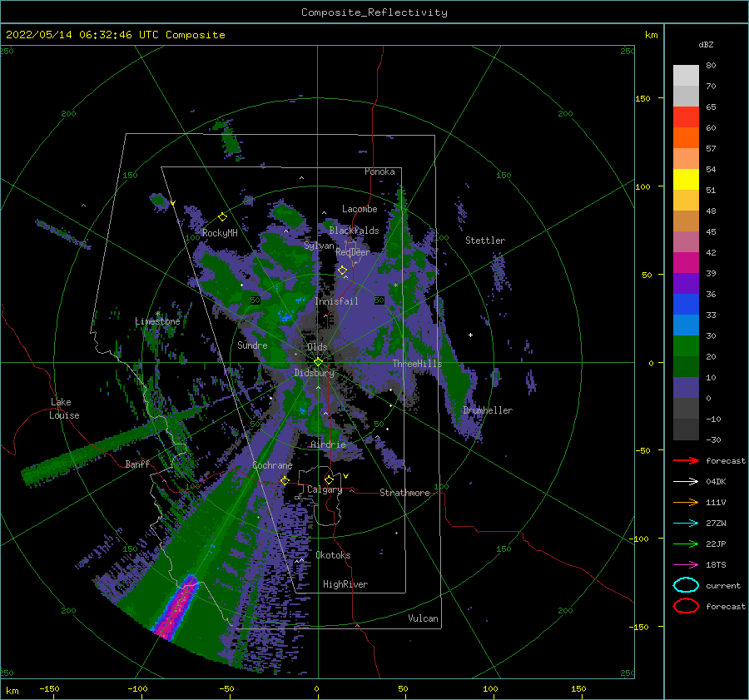
Task: Select the Limestone label
Action: click(157, 321)
